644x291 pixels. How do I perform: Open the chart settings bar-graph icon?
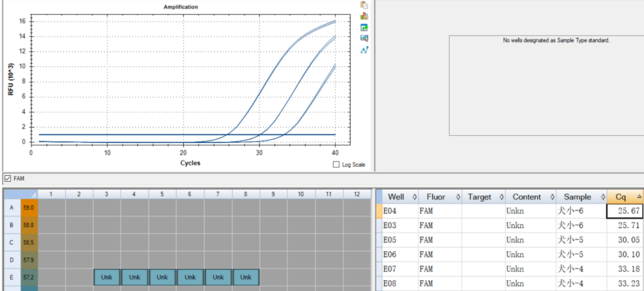364,16
